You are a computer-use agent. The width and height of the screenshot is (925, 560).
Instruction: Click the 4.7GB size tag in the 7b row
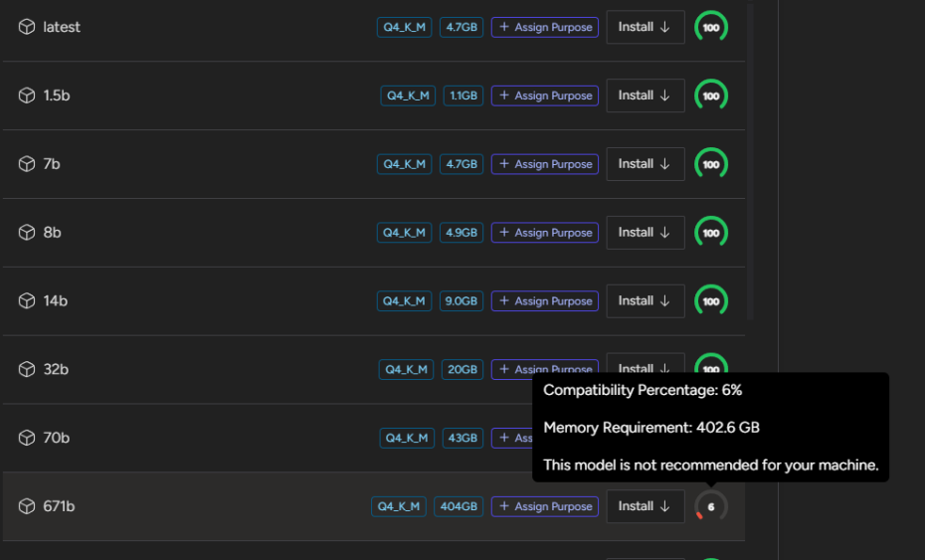pos(462,164)
